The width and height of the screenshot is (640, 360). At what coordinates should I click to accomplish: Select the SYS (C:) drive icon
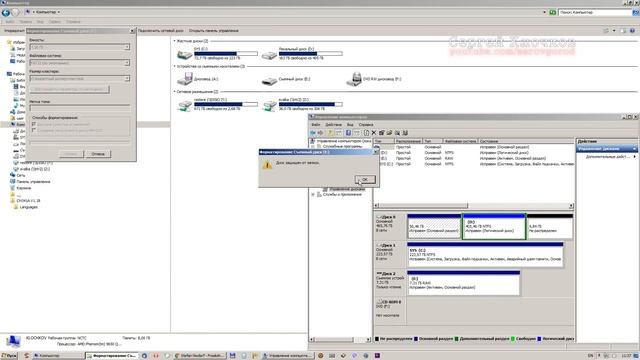coord(184,54)
